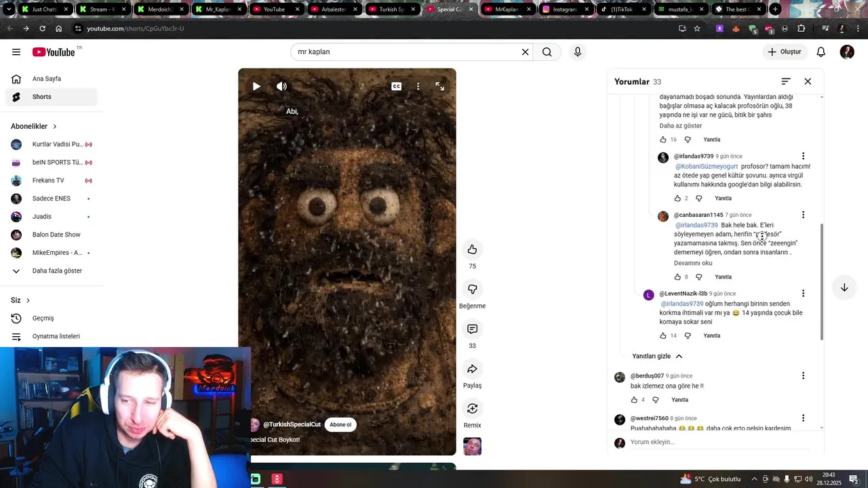Open the account avatar menu
Image resolution: width=868 pixels, height=488 pixels.
coord(847,52)
